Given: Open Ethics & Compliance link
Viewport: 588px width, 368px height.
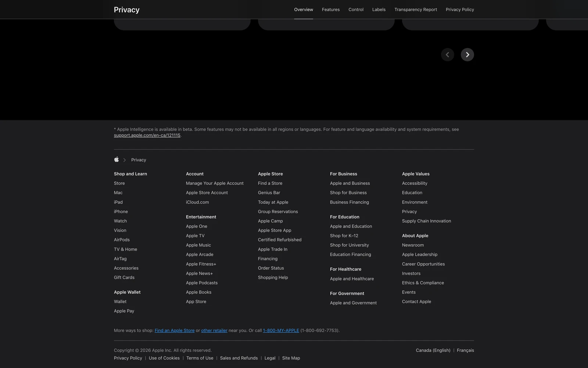Looking at the screenshot, I should click(x=423, y=283).
